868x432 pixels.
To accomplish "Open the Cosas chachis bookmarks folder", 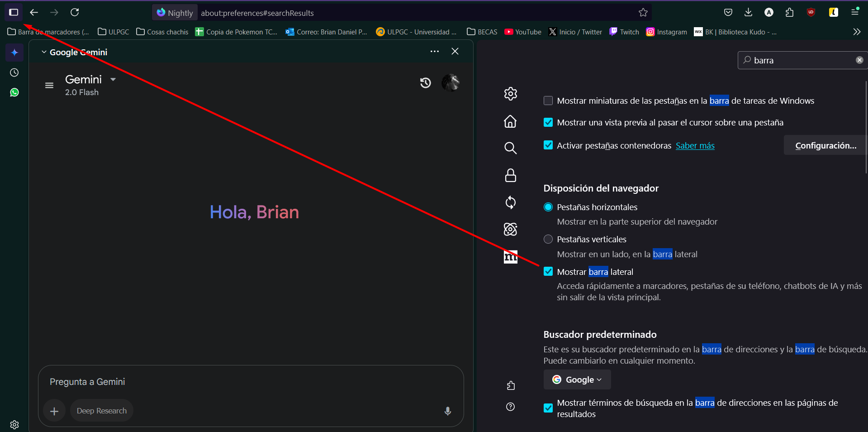I will [162, 32].
